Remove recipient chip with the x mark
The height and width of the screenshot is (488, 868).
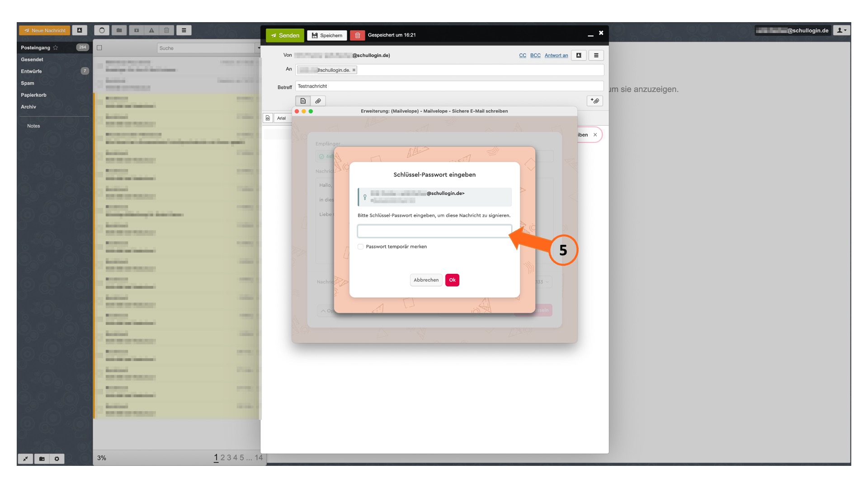(x=354, y=70)
